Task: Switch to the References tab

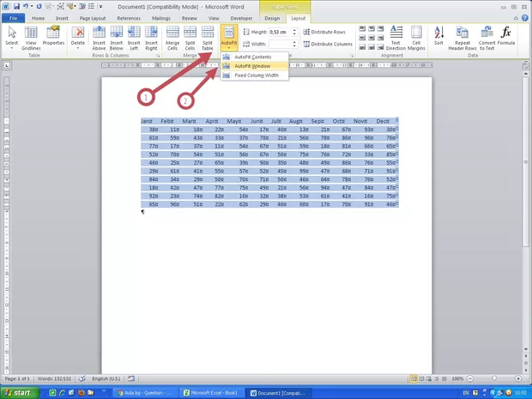Action: pyautogui.click(x=129, y=18)
